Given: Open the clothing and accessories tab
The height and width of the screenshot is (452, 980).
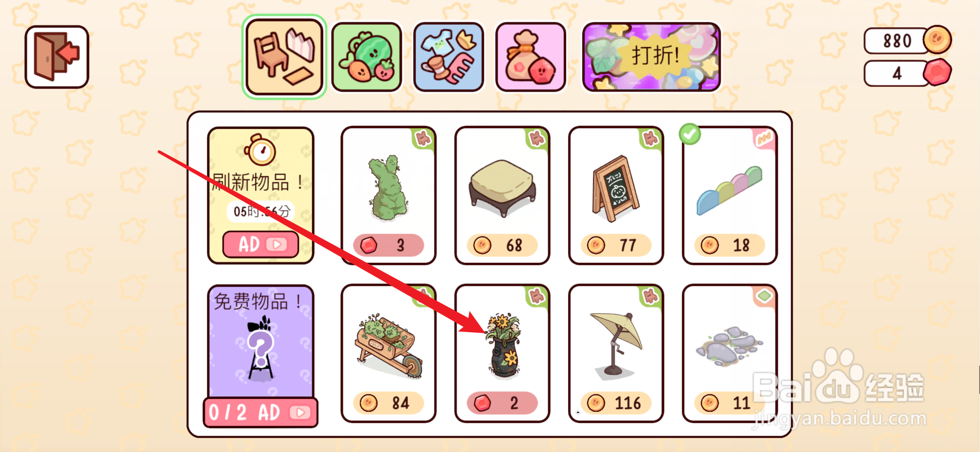Looking at the screenshot, I should point(448,57).
